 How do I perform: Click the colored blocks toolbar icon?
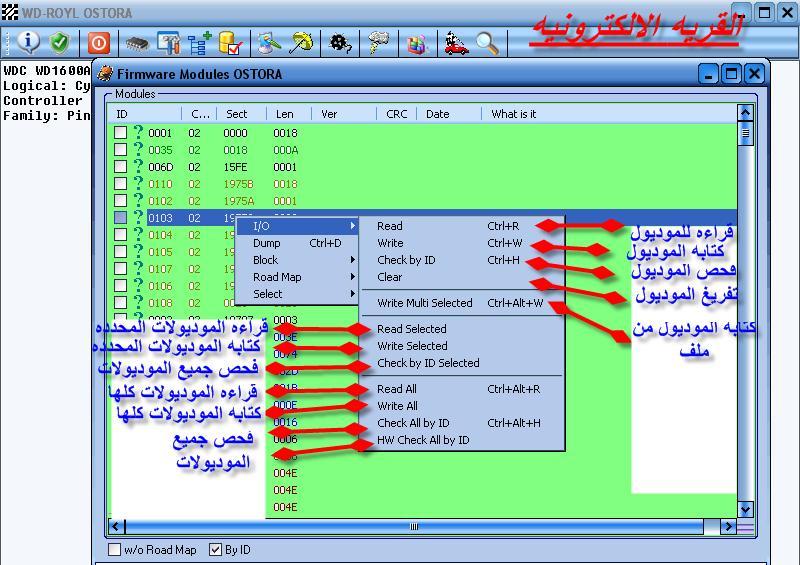coord(417,44)
